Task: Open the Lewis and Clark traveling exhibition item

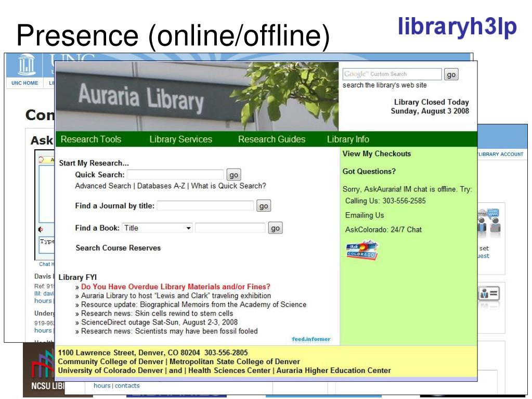Action: (x=176, y=296)
